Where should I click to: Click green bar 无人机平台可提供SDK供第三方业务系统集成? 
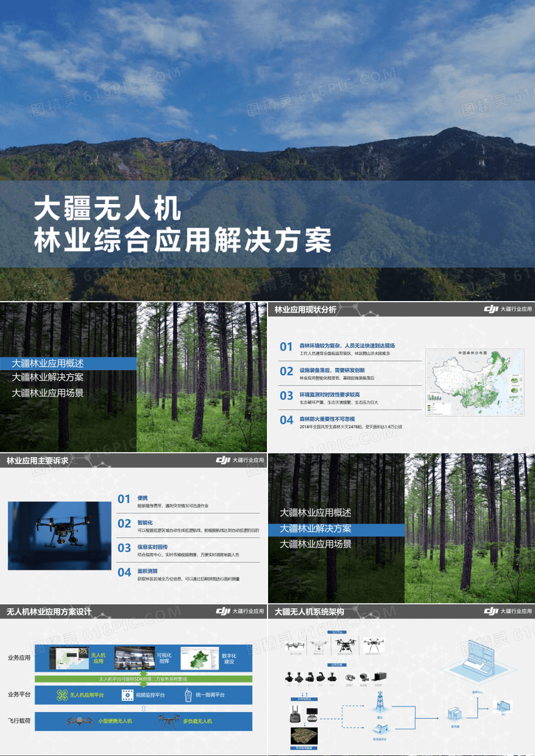click(143, 679)
